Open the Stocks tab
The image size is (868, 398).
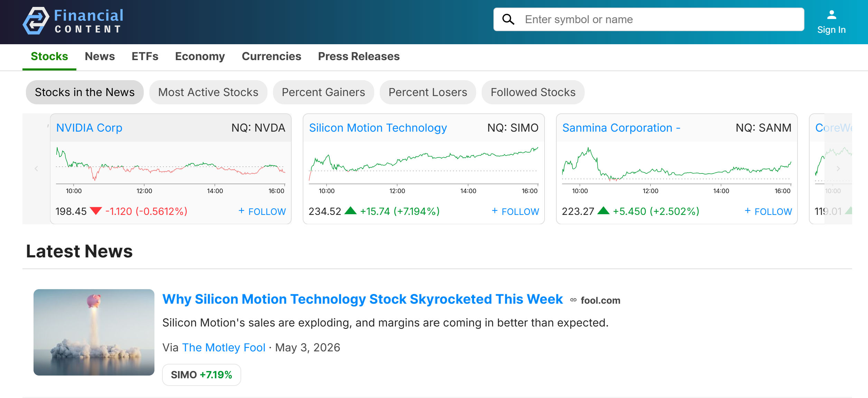pyautogui.click(x=49, y=56)
